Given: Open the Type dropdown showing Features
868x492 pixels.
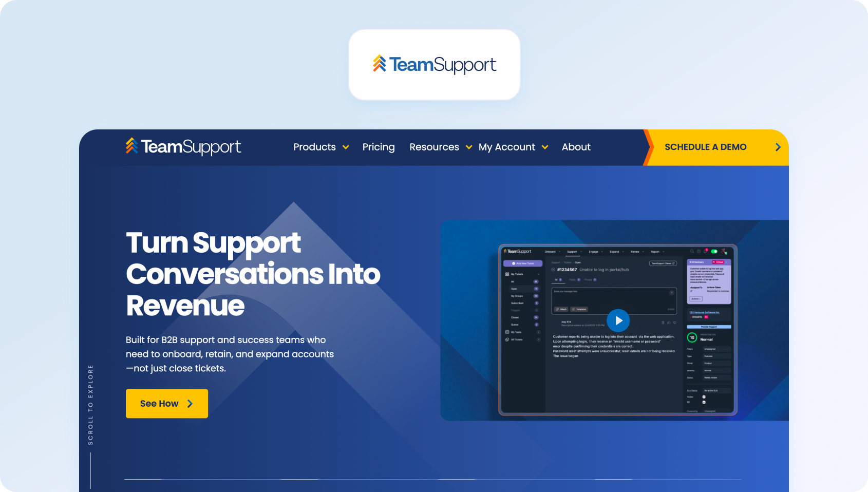Looking at the screenshot, I should click(x=717, y=356).
